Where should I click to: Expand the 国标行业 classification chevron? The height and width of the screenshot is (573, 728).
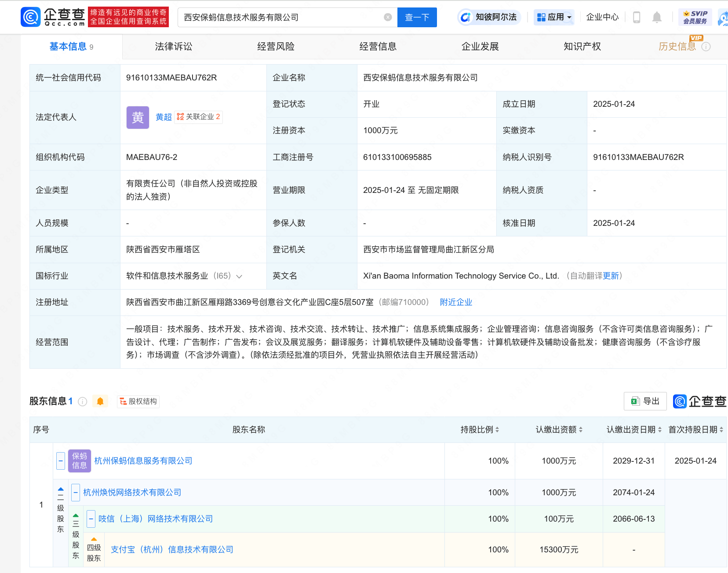click(x=239, y=276)
